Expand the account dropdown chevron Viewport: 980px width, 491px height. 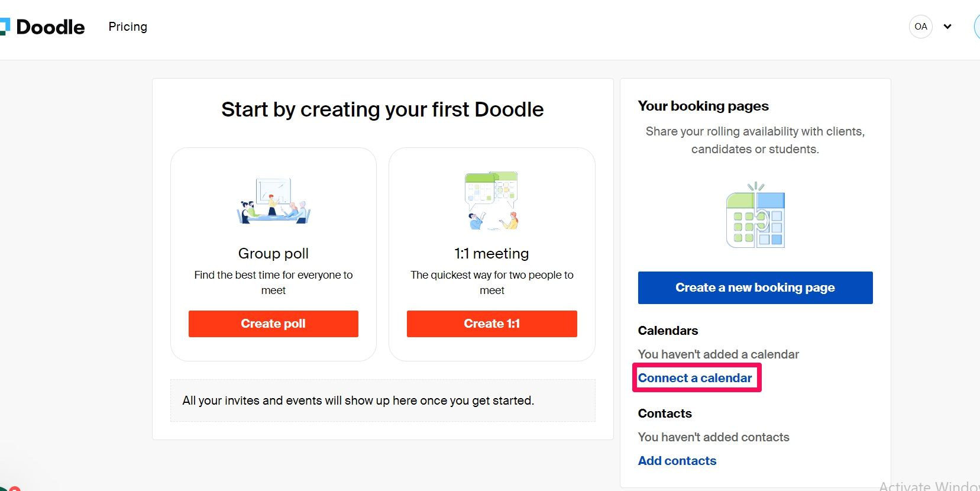947,27
